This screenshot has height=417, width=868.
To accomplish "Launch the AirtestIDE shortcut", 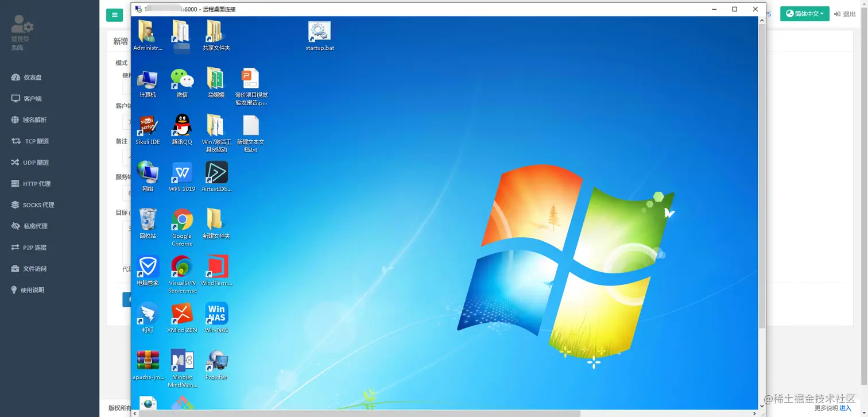I will click(216, 177).
